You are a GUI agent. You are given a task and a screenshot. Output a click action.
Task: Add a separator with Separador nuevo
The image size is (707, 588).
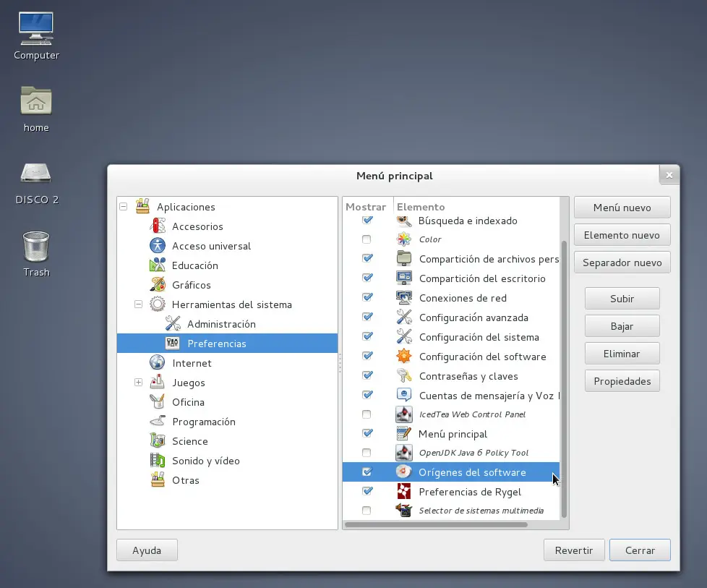pos(622,263)
